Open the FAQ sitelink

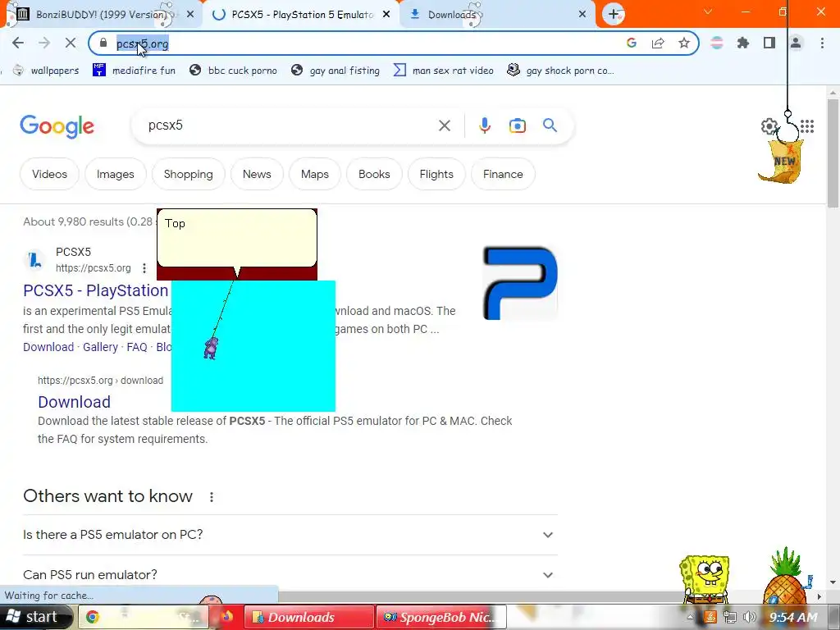[137, 347]
